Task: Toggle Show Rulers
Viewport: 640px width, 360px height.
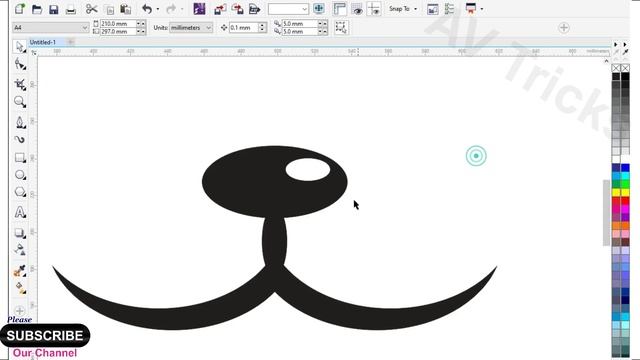Action: (x=340, y=9)
